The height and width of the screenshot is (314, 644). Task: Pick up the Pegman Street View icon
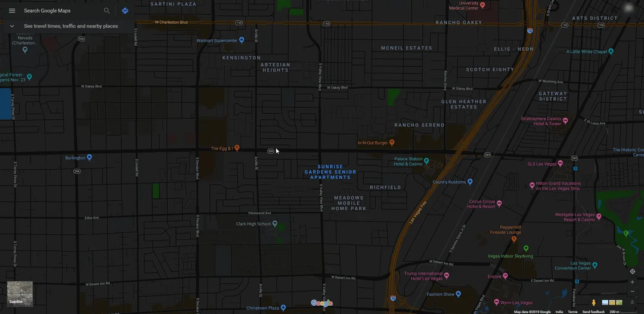tap(593, 303)
